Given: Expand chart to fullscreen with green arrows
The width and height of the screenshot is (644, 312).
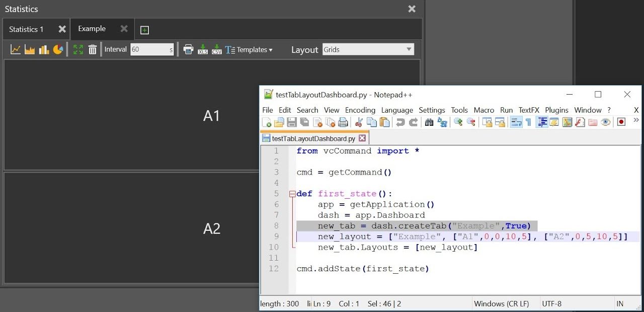Looking at the screenshot, I should pyautogui.click(x=78, y=49).
